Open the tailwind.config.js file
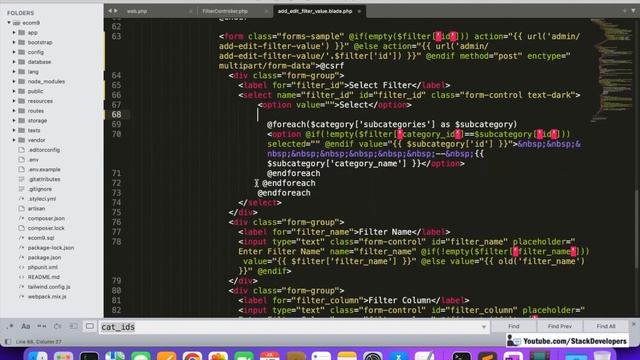This screenshot has height=360, width=640. click(49, 287)
